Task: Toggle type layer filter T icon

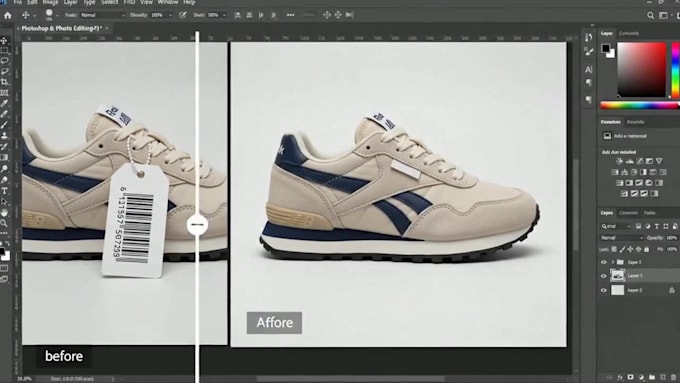Action: click(657, 226)
